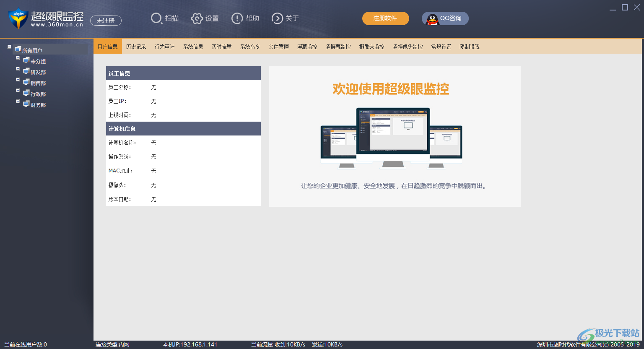Select the 所有用户 tree item
The height and width of the screenshot is (349, 644).
coord(32,50)
